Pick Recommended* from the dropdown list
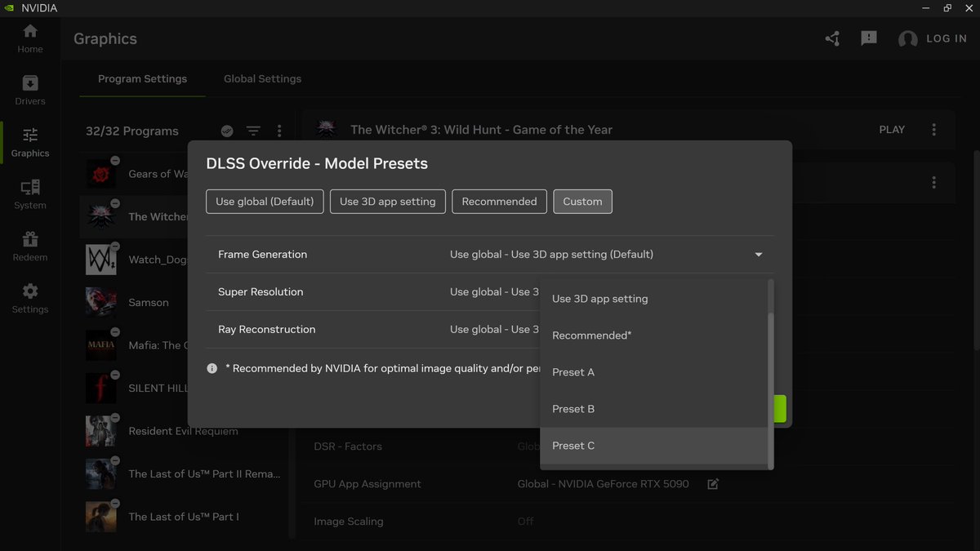980x551 pixels. (653, 335)
